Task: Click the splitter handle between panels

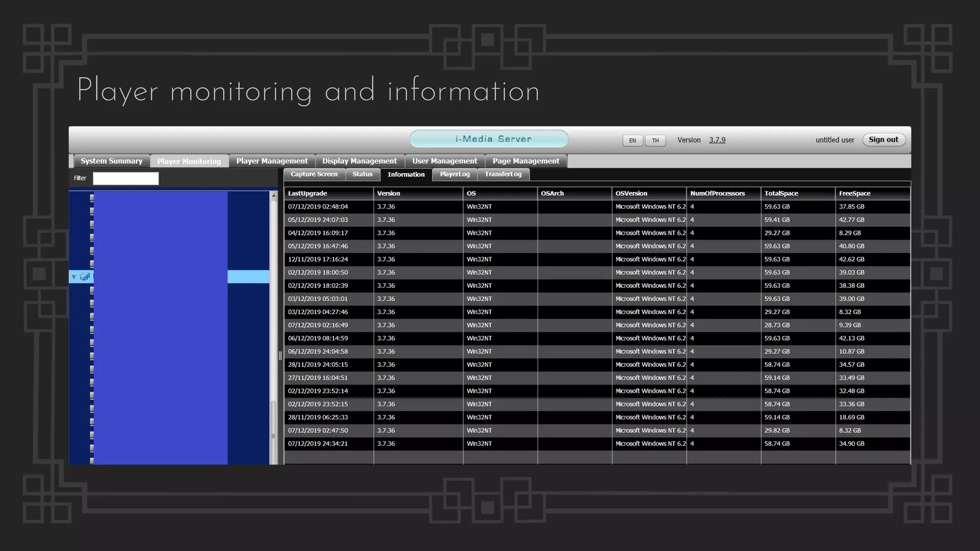Action: (280, 355)
